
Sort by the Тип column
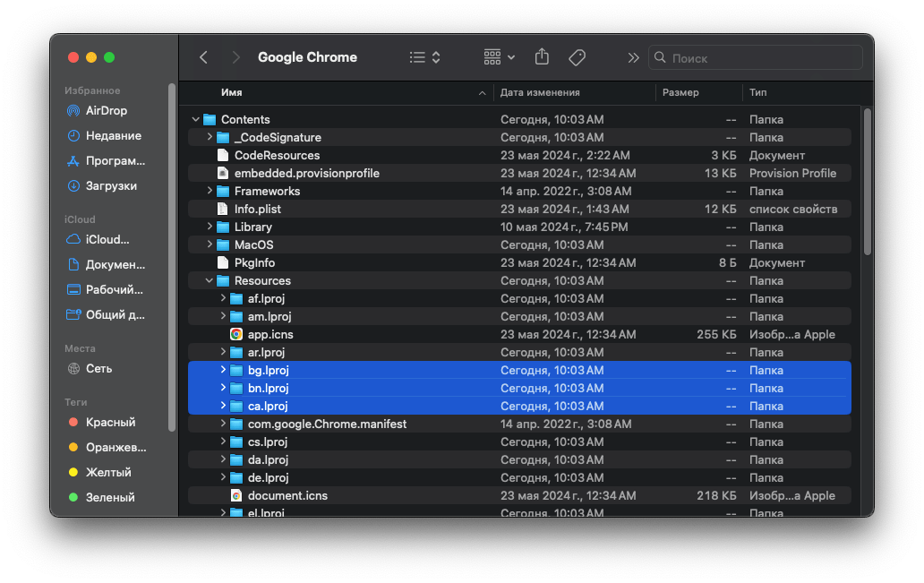tap(757, 92)
